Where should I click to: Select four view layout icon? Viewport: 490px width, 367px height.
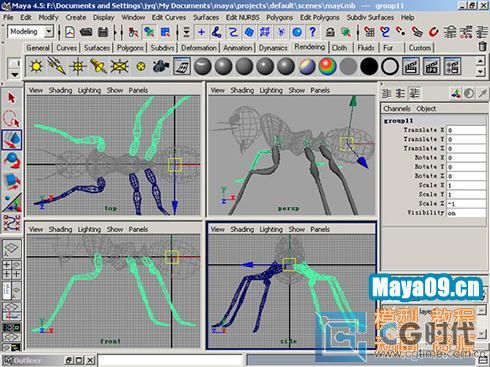point(12,269)
